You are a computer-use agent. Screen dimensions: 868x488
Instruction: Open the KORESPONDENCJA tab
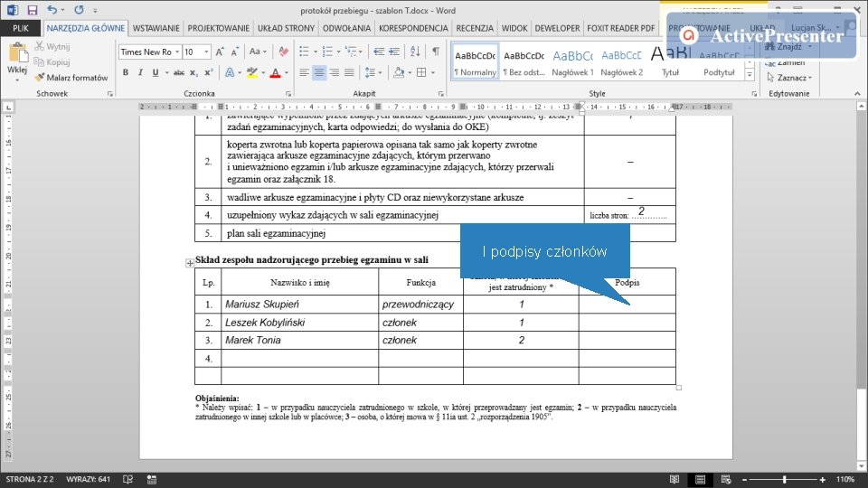click(x=413, y=28)
